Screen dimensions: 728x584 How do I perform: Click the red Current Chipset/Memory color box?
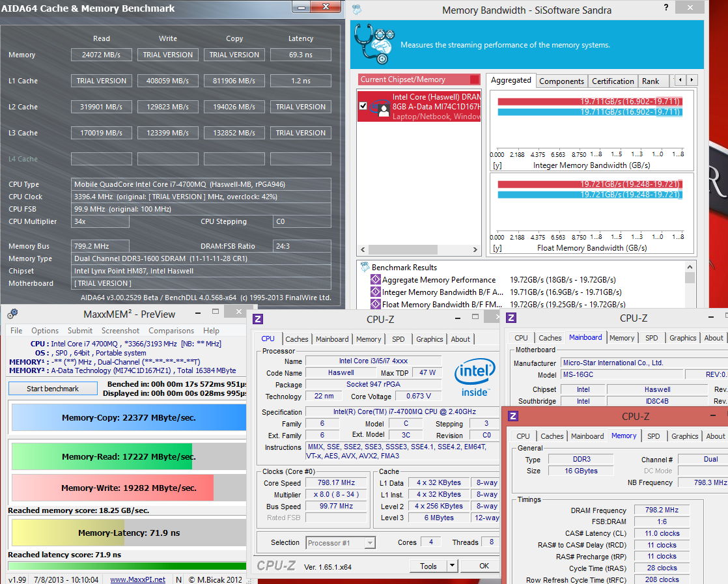[x=475, y=79]
